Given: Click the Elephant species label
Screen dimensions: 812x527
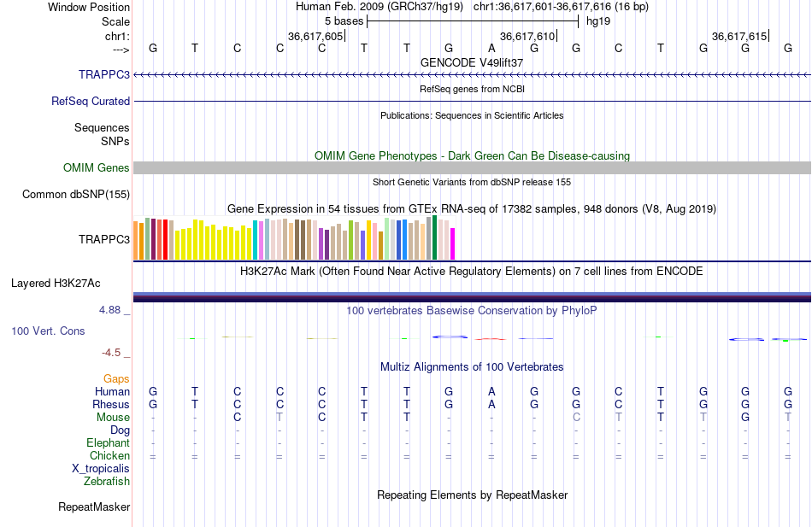Looking at the screenshot, I should coord(108,443).
